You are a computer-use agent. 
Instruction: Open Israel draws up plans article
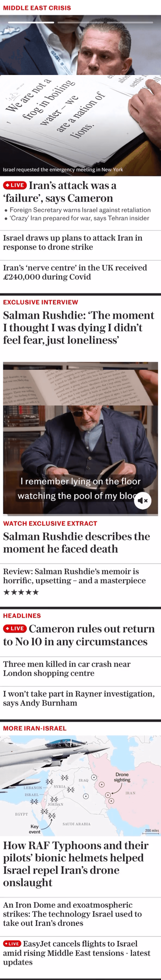coord(73,242)
